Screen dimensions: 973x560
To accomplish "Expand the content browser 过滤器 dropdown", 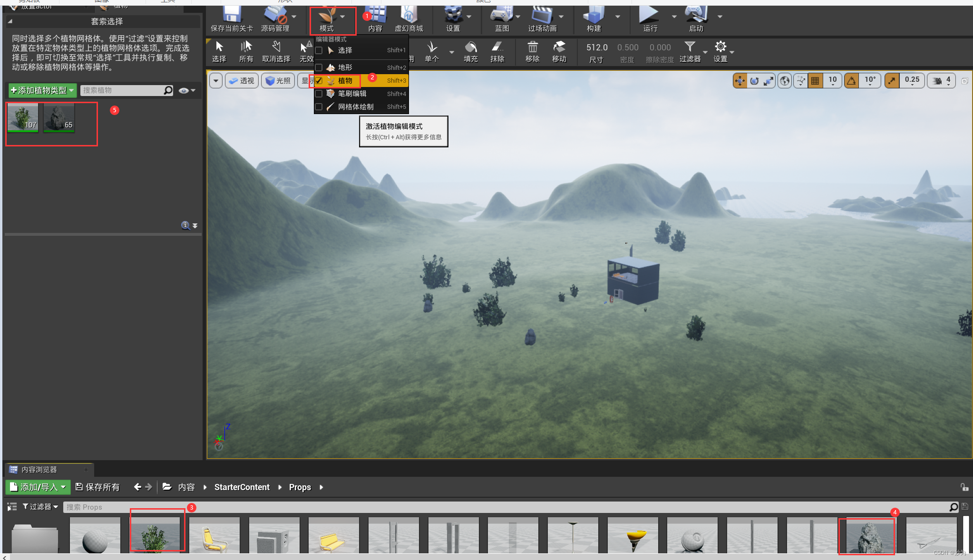I will (40, 507).
